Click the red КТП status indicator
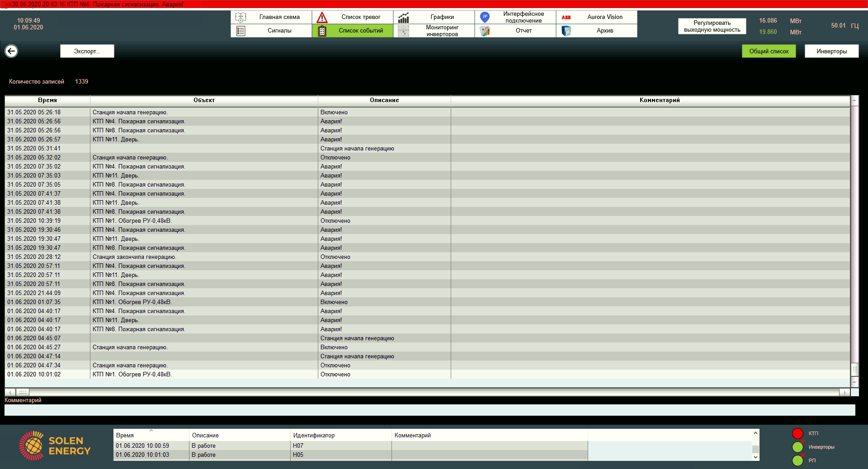Viewport: 868px width, 469px height. click(797, 433)
